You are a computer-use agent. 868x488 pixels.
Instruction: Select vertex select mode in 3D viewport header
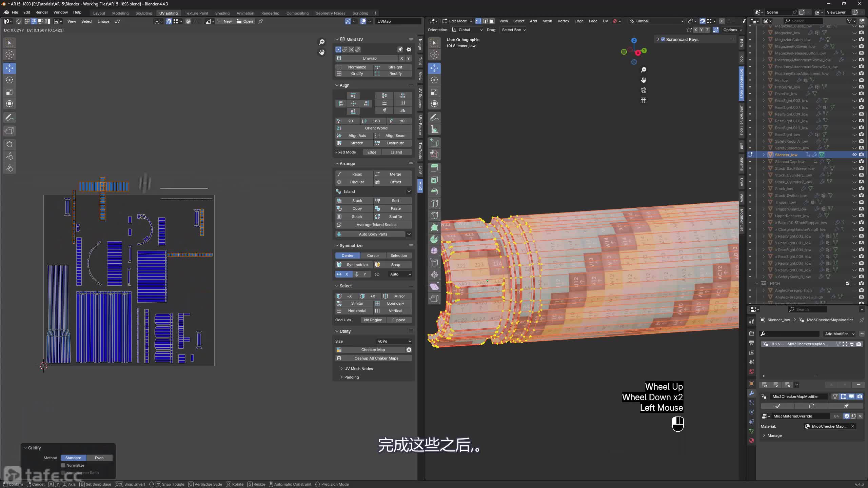478,21
